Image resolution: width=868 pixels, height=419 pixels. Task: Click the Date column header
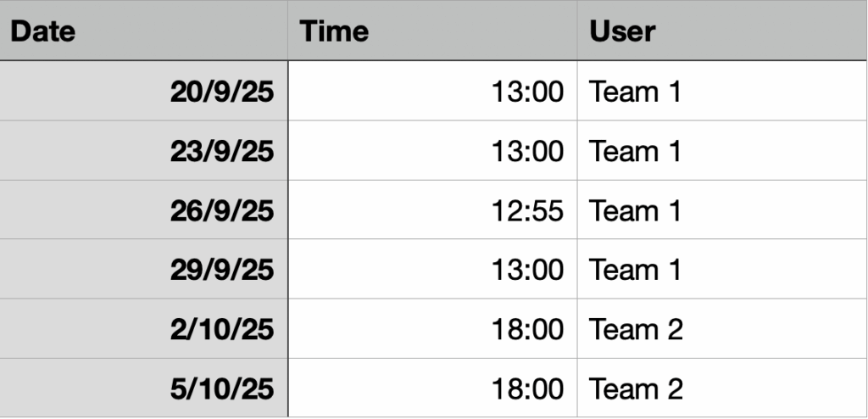click(42, 31)
